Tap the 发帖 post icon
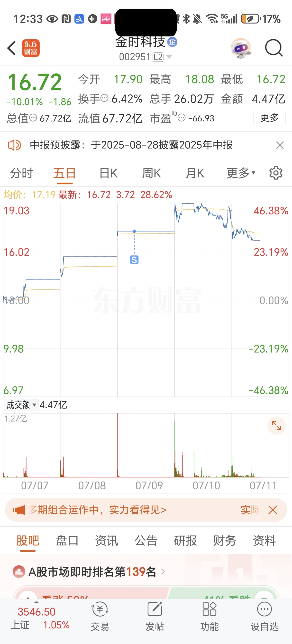 click(x=155, y=617)
